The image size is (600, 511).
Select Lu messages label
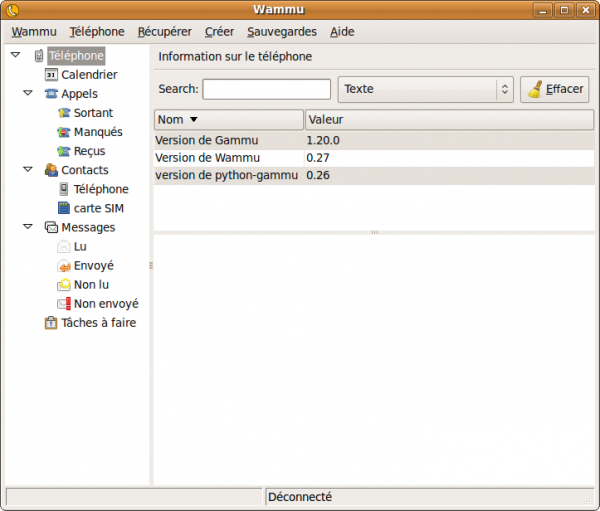[x=80, y=247]
